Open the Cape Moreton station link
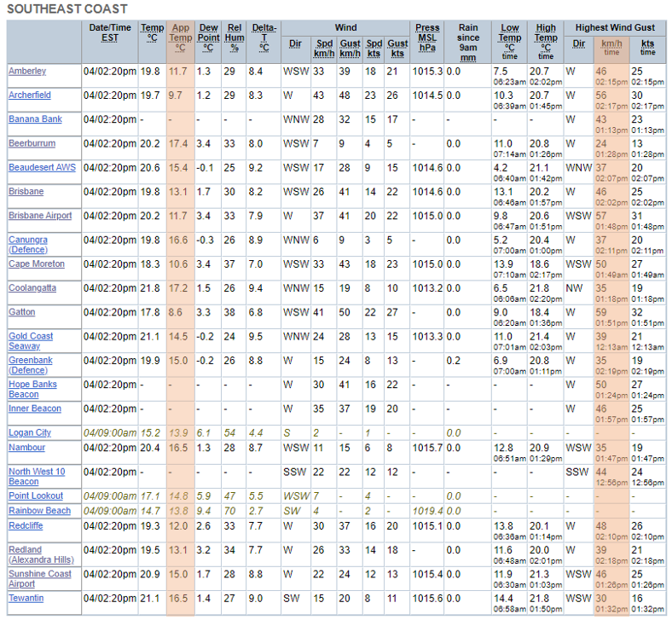Image resolution: width=672 pixels, height=620 pixels. (x=37, y=264)
